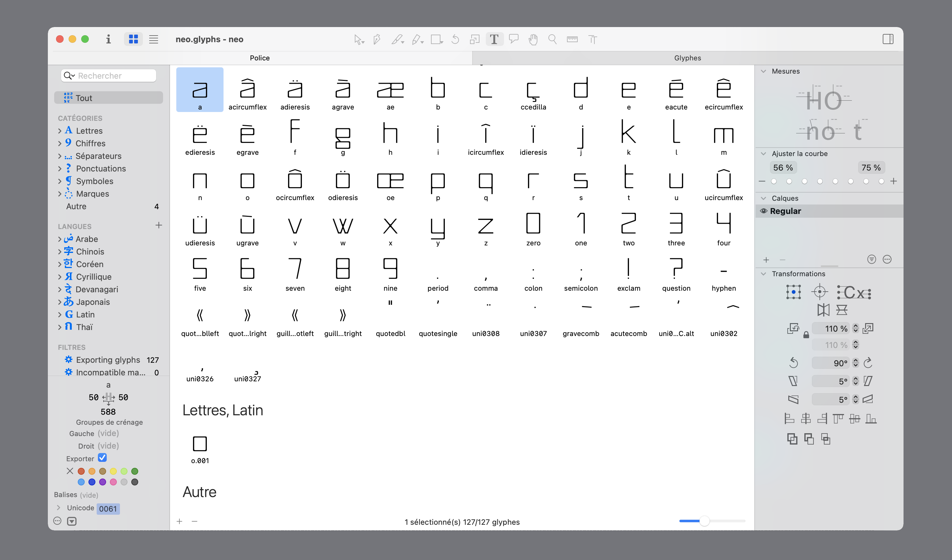Select the Tout filter
Viewport: 952px width, 560px height.
pyautogui.click(x=108, y=98)
